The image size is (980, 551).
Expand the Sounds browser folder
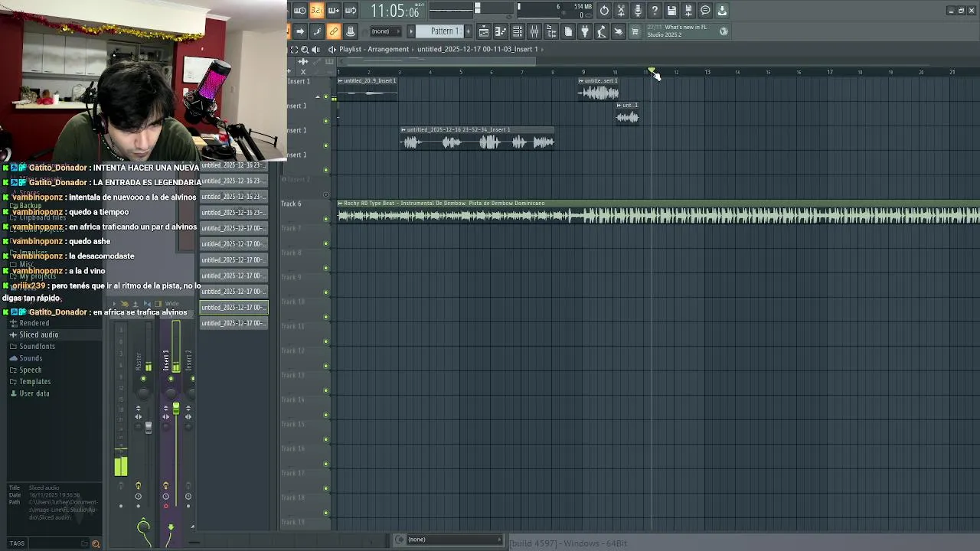[31, 358]
